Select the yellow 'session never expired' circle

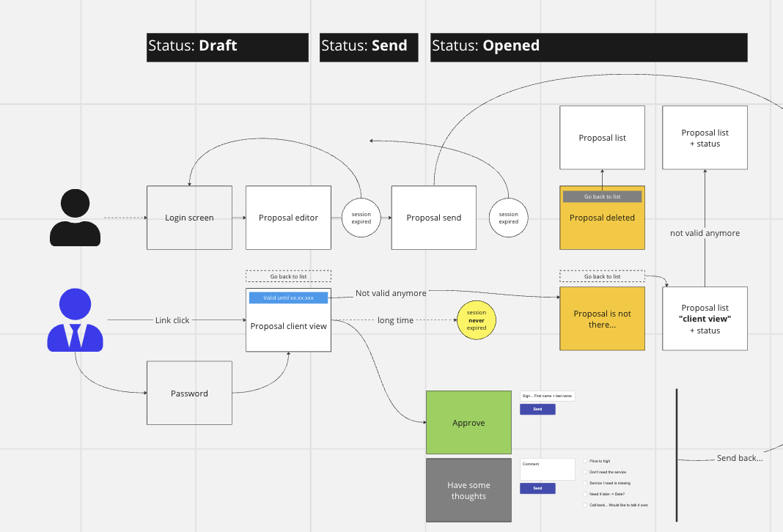(477, 320)
